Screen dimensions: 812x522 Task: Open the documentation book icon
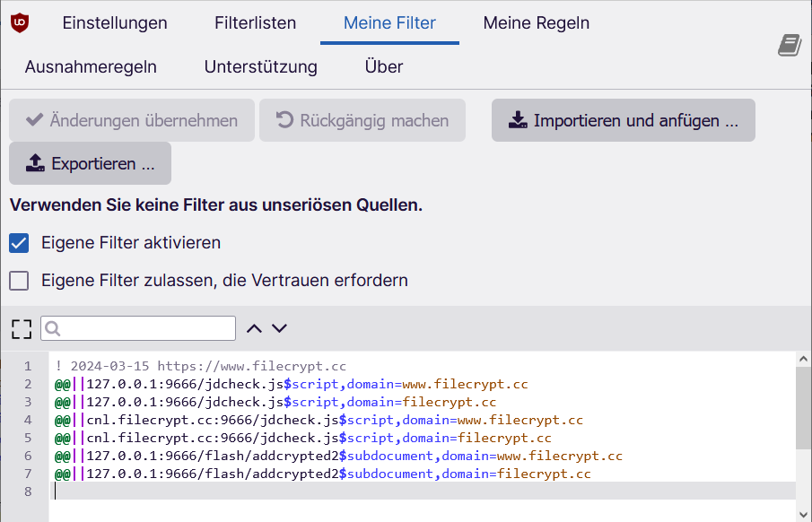789,46
